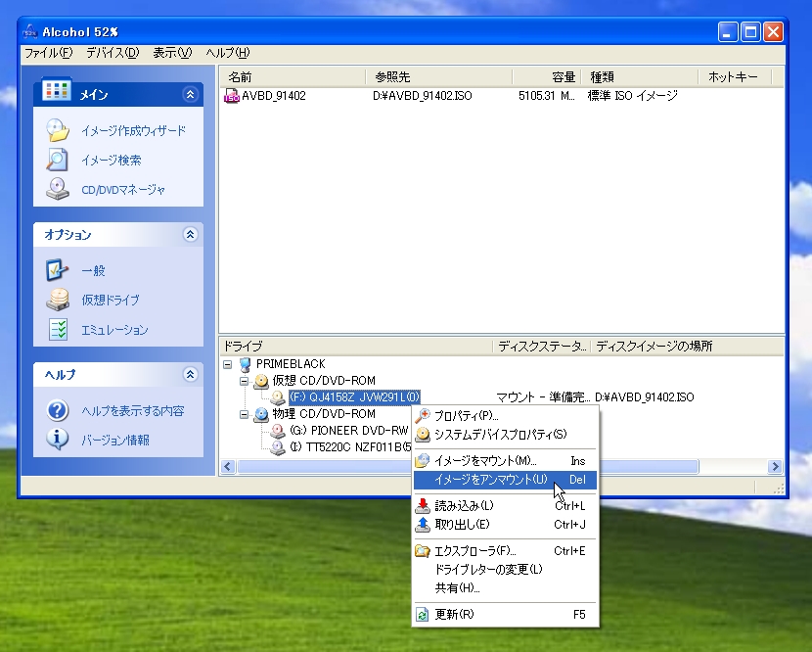Viewport: 812px width, 652px height.
Task: Choose システムデバイスプロパティ(S) from context menu
Action: coord(505,435)
